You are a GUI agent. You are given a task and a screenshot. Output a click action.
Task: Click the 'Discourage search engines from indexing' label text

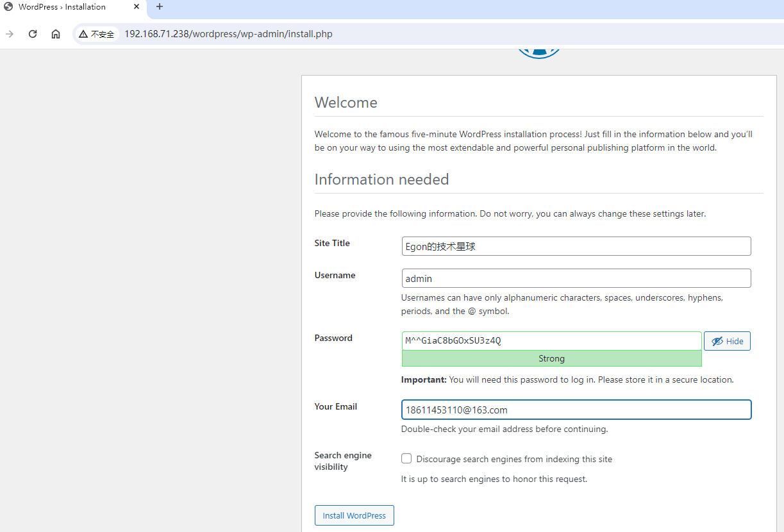coord(514,459)
